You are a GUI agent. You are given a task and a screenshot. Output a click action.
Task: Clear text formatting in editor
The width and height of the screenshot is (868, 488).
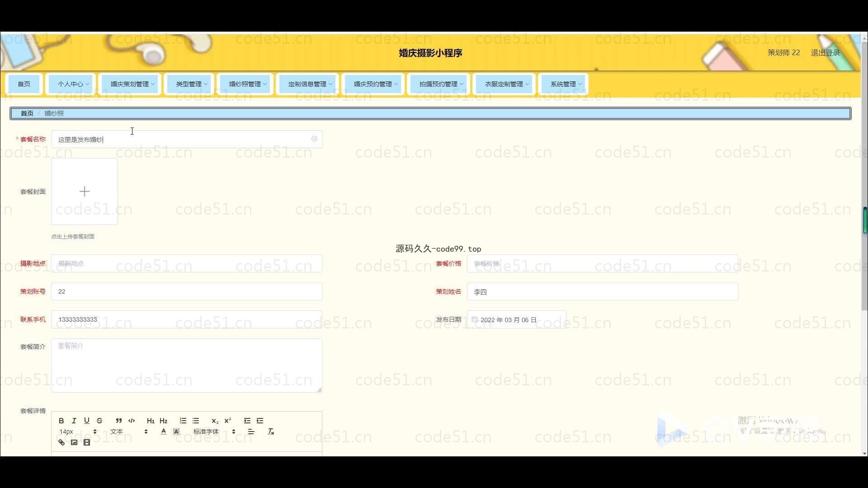[x=271, y=432]
